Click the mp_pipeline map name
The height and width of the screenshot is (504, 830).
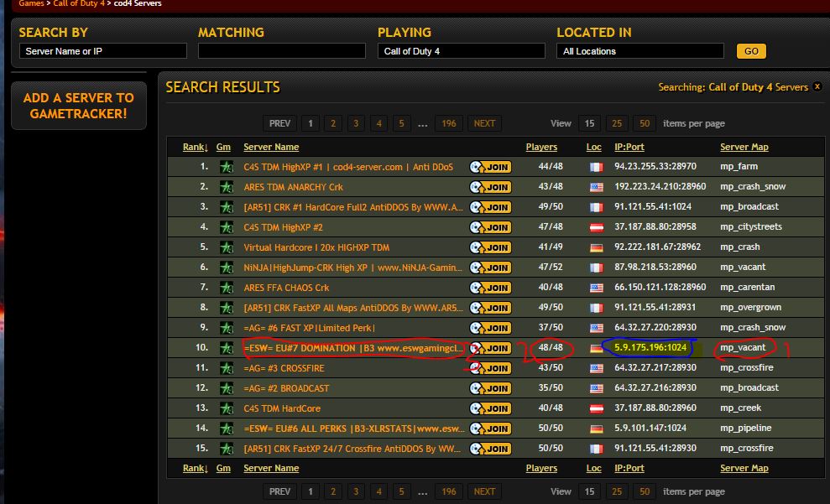pos(745,428)
